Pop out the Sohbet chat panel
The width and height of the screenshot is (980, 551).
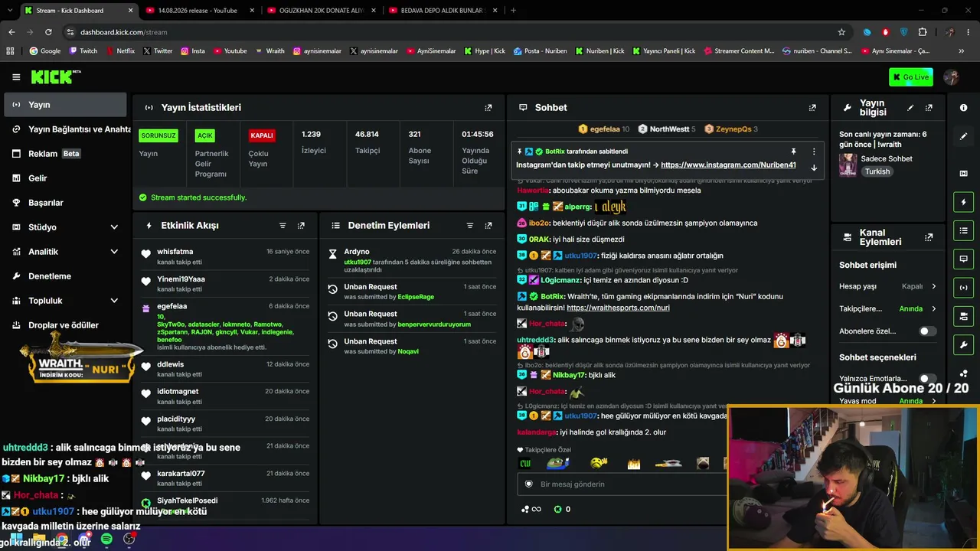pos(812,108)
